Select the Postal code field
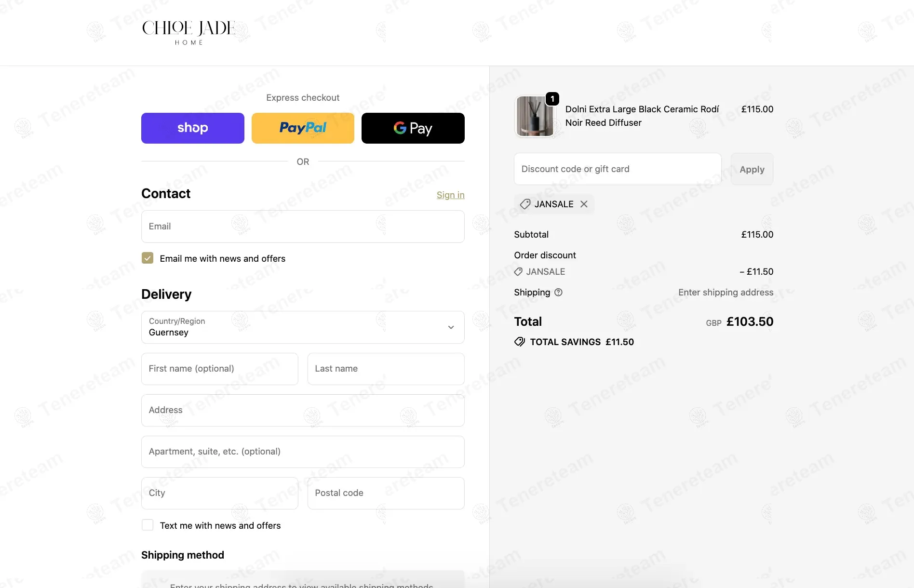 tap(386, 493)
